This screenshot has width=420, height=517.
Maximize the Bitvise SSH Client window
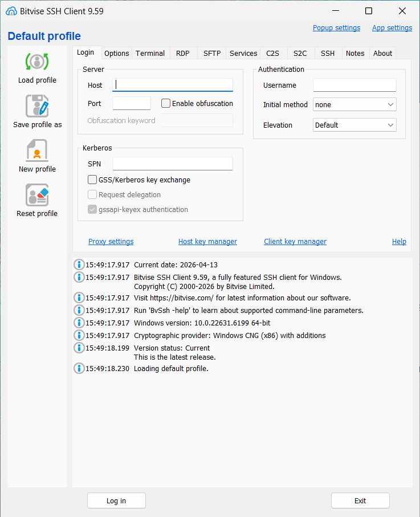(x=369, y=11)
